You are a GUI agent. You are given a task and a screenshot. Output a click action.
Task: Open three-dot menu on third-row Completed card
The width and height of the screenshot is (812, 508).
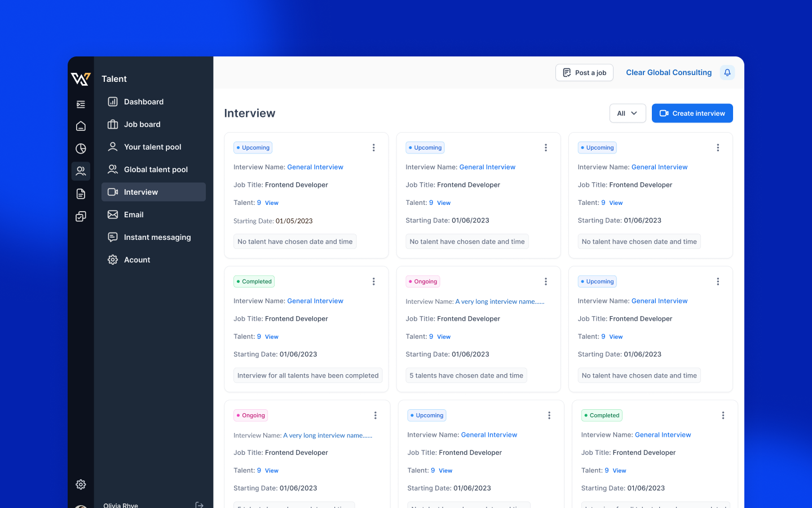723,415
